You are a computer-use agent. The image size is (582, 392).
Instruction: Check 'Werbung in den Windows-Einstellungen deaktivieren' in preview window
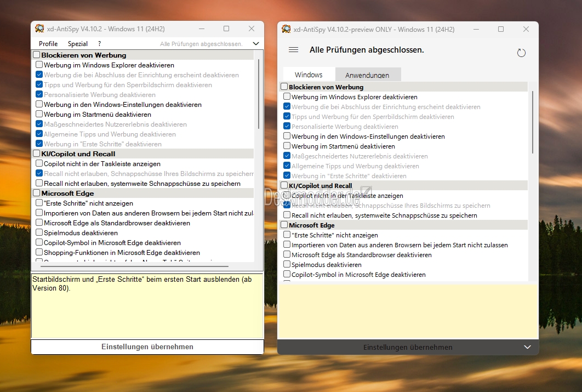click(287, 136)
